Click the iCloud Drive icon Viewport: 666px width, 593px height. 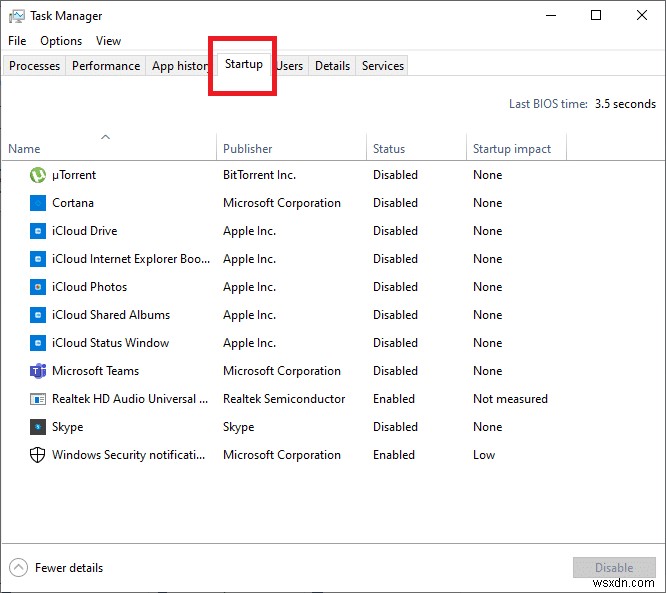[x=38, y=231]
